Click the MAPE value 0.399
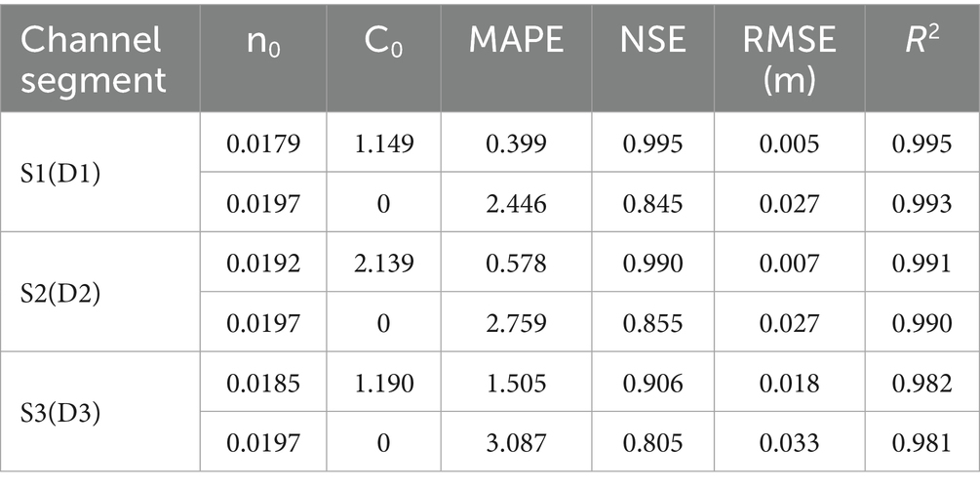Screen dimensions: 980x489 coord(516,143)
